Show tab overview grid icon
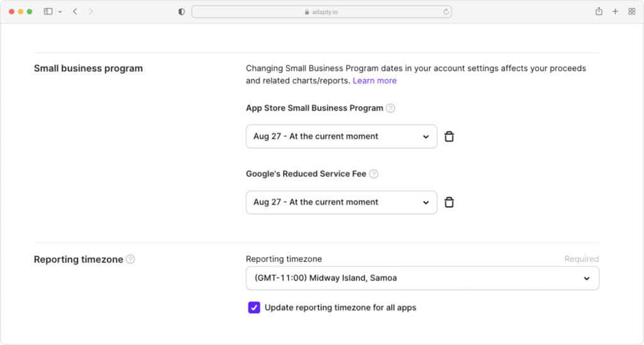644x345 pixels. 631,11
